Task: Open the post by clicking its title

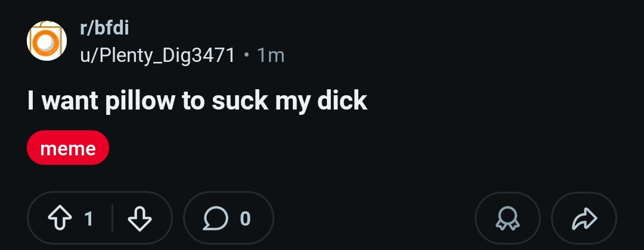Action: [x=197, y=101]
